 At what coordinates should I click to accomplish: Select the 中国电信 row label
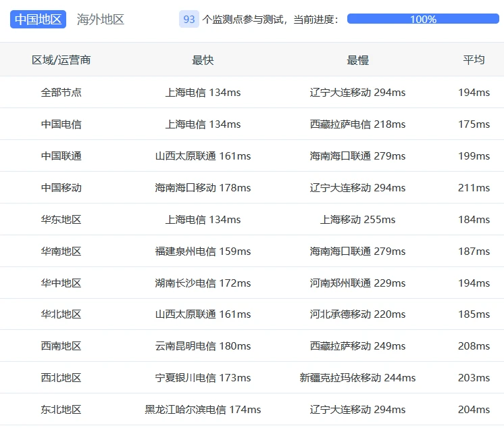coord(61,124)
